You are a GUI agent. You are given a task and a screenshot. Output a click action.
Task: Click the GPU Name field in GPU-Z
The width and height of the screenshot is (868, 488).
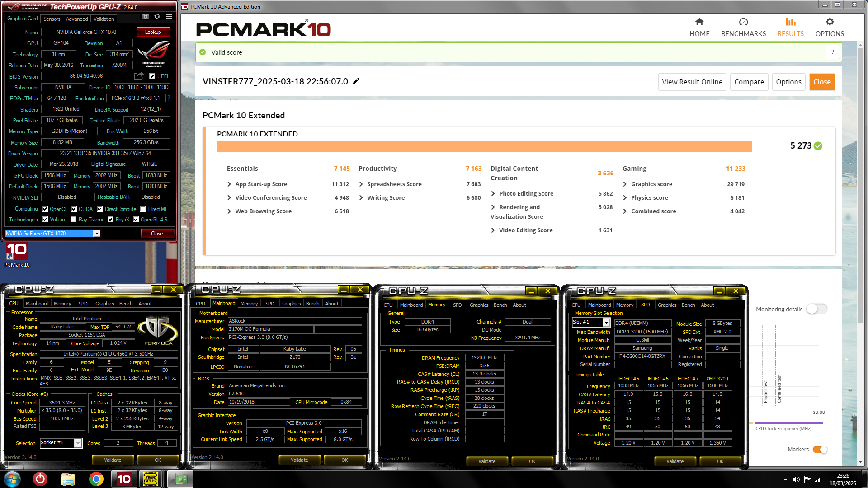pos(86,32)
